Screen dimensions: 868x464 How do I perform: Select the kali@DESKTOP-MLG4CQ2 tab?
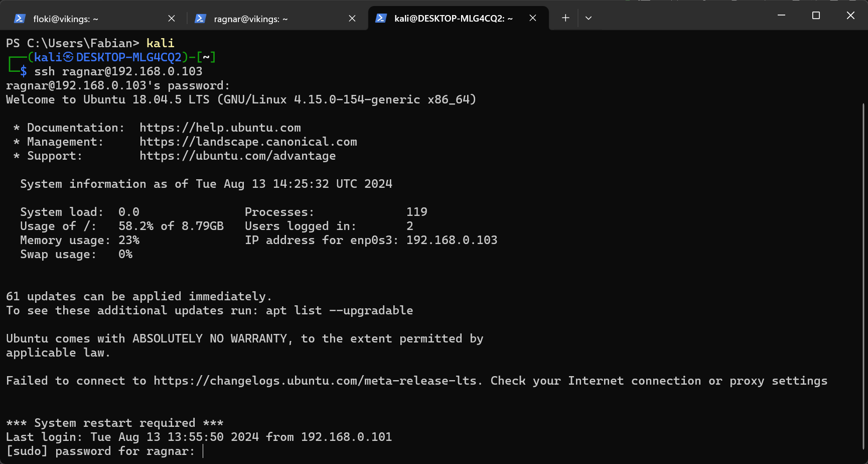click(458, 19)
